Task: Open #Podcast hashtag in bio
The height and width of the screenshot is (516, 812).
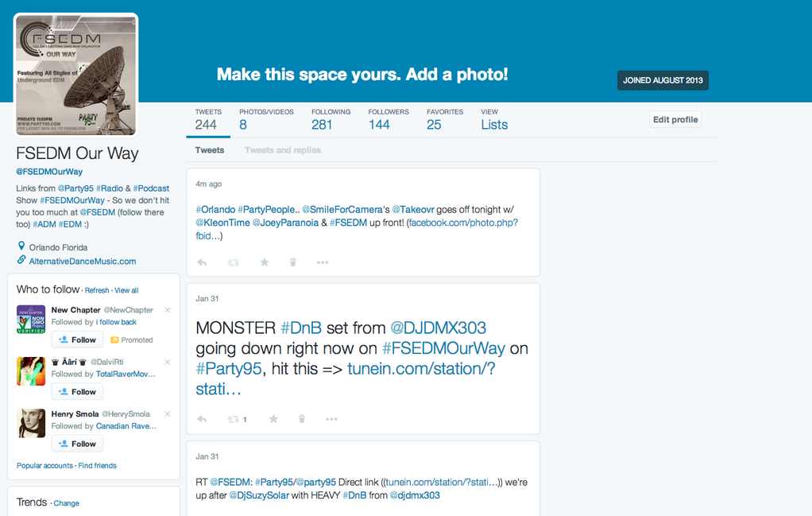Action: [151, 188]
